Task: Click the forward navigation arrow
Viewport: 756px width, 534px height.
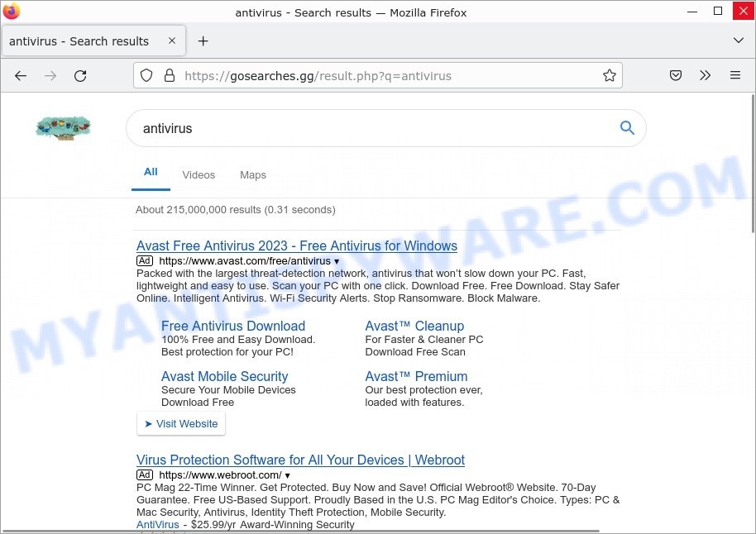Action: [x=50, y=76]
